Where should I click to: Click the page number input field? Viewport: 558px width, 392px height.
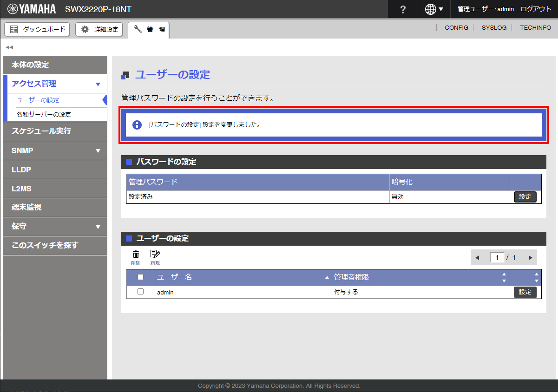(497, 258)
